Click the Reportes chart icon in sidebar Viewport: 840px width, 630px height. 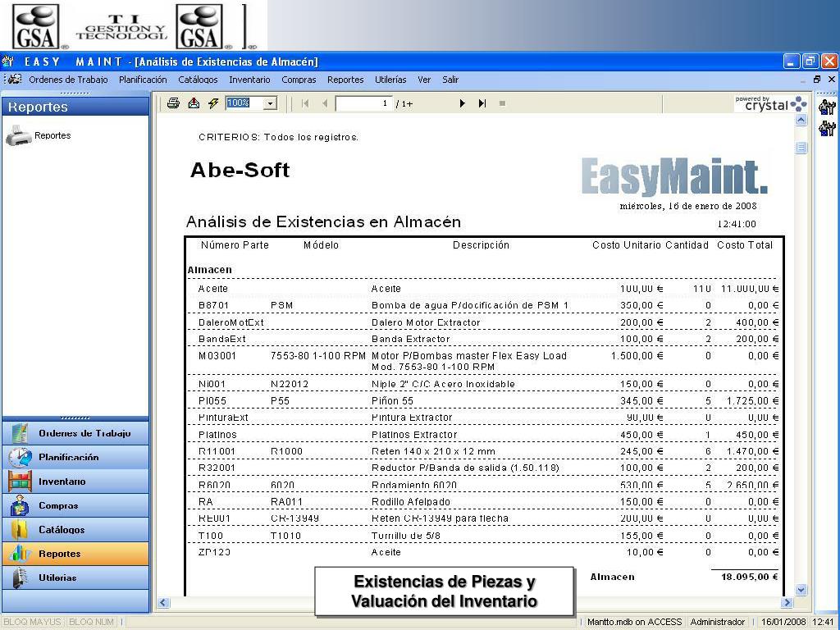[20, 554]
